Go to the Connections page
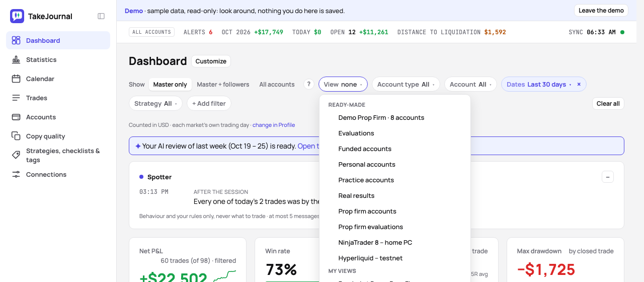Image resolution: width=644 pixels, height=282 pixels. (58, 174)
